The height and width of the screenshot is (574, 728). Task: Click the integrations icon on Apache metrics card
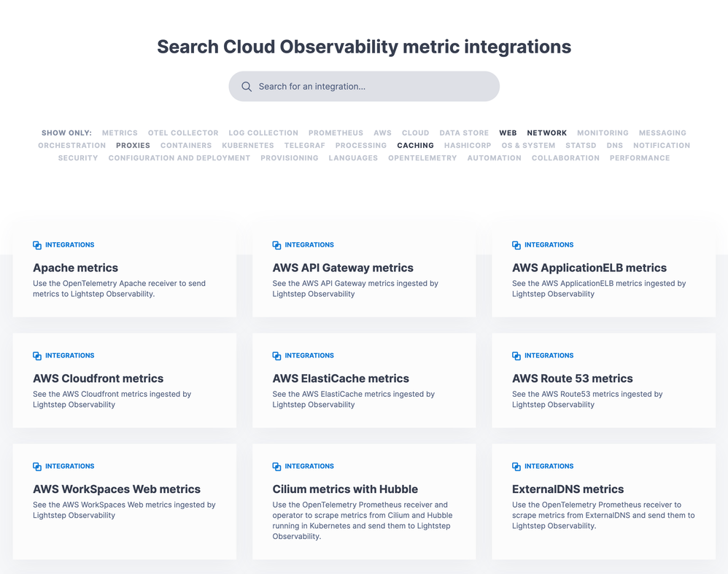[37, 245]
